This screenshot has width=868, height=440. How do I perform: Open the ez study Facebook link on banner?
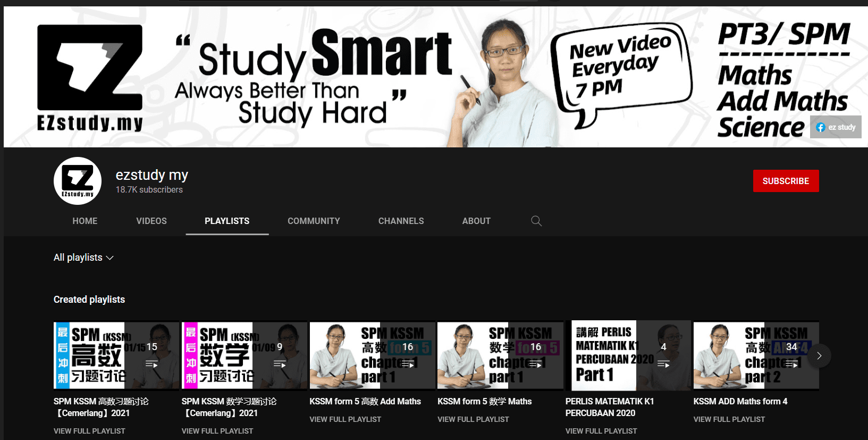(x=836, y=127)
